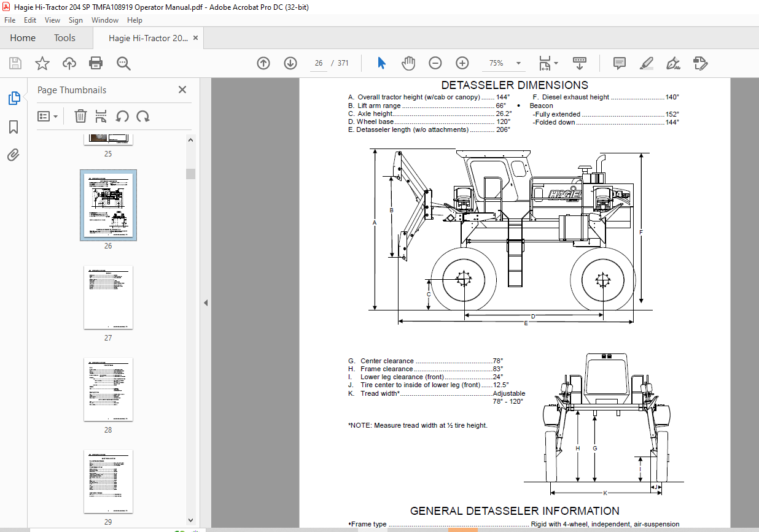Open the thumbnail options menu dropdown
This screenshot has height=532, width=759.
pos(48,116)
